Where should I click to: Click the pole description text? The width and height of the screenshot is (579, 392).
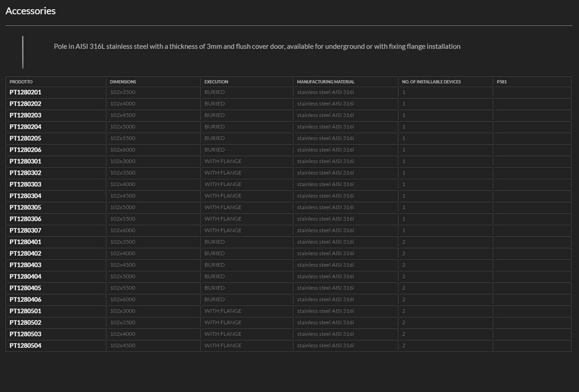[257, 47]
